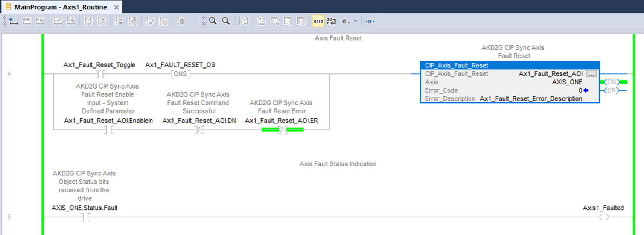
Task: Toggle the highlighted abcd documentation display button
Action: [x=318, y=21]
